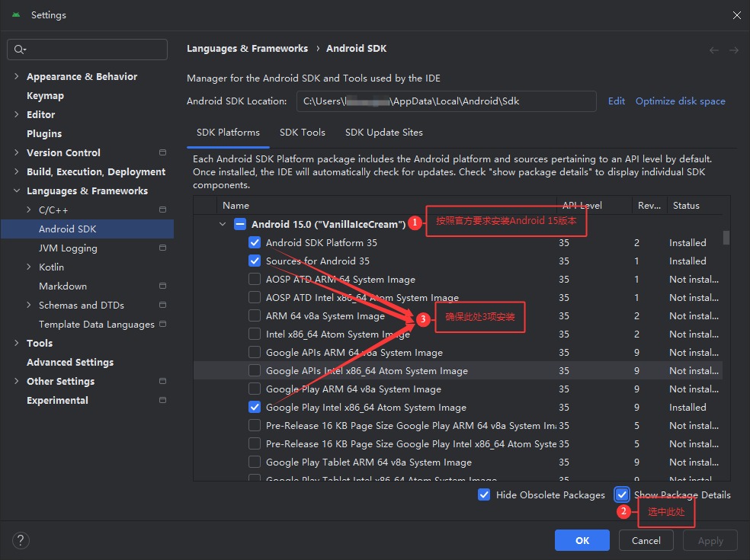Expand the Editor settings section
The height and width of the screenshot is (560, 750).
(x=17, y=114)
